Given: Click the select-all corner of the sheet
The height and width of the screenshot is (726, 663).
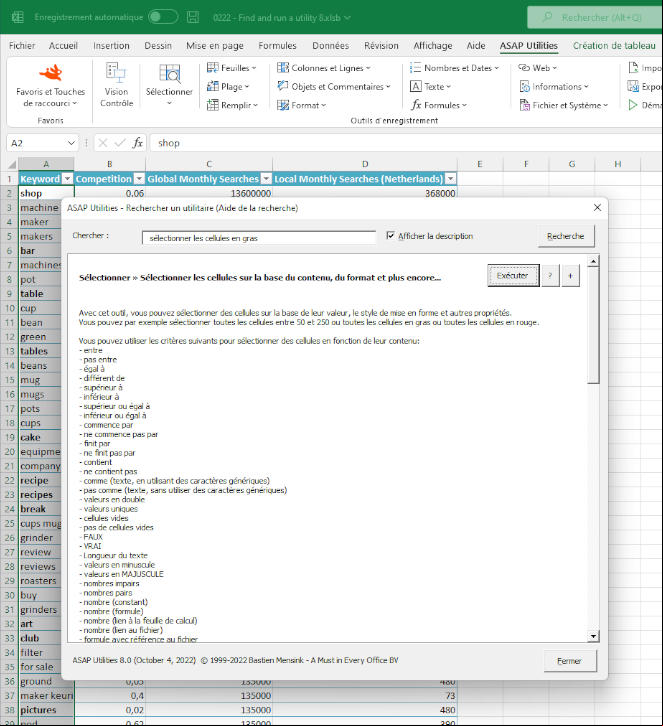Looking at the screenshot, I should point(10,164).
